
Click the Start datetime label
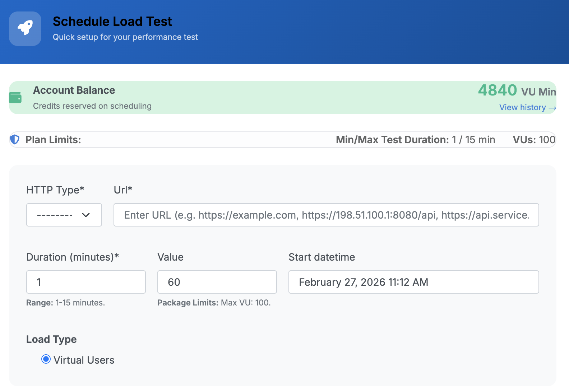click(322, 257)
